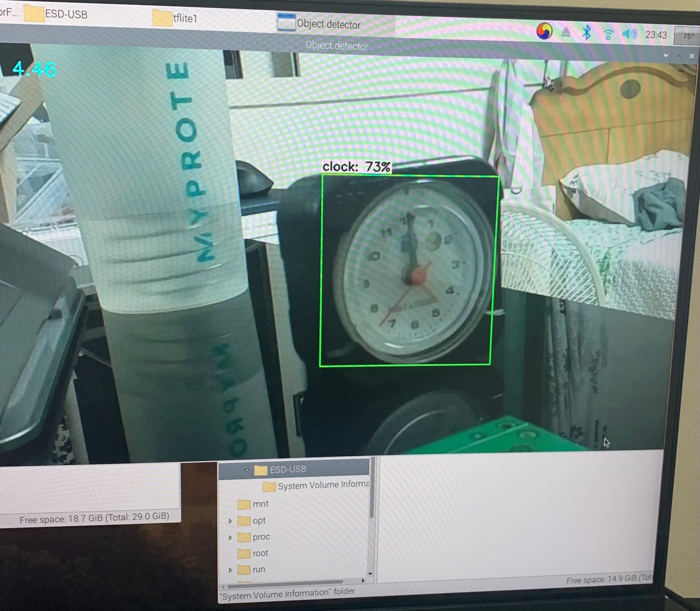This screenshot has width=700, height=611.
Task: Collapse the ESD-USB tree node
Action: coord(247,470)
